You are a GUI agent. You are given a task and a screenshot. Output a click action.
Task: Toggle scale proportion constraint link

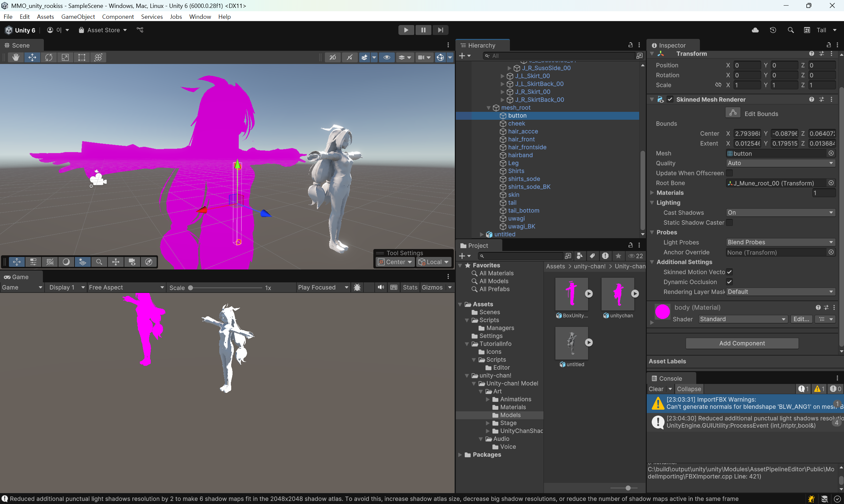pos(718,85)
